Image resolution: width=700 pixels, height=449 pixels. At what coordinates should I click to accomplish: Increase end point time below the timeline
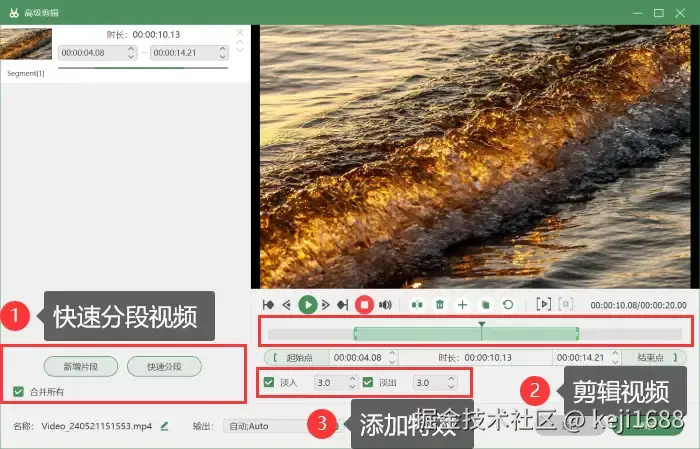615,354
